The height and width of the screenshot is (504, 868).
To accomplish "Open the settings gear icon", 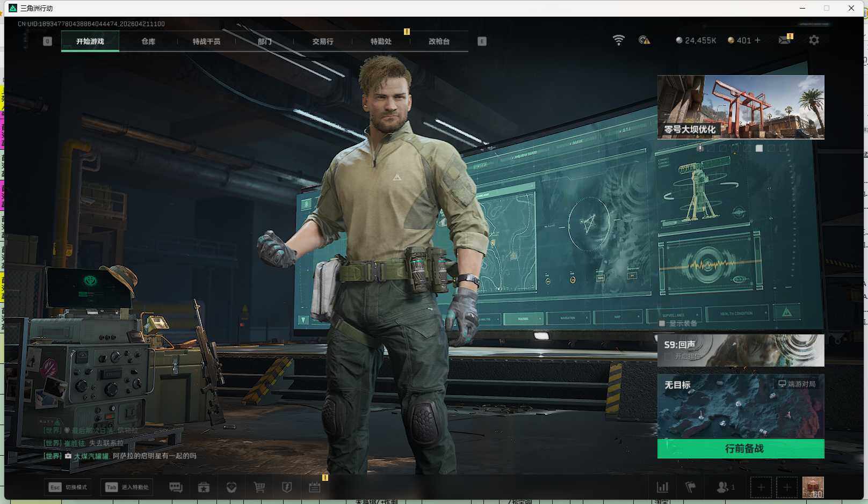I will 814,40.
